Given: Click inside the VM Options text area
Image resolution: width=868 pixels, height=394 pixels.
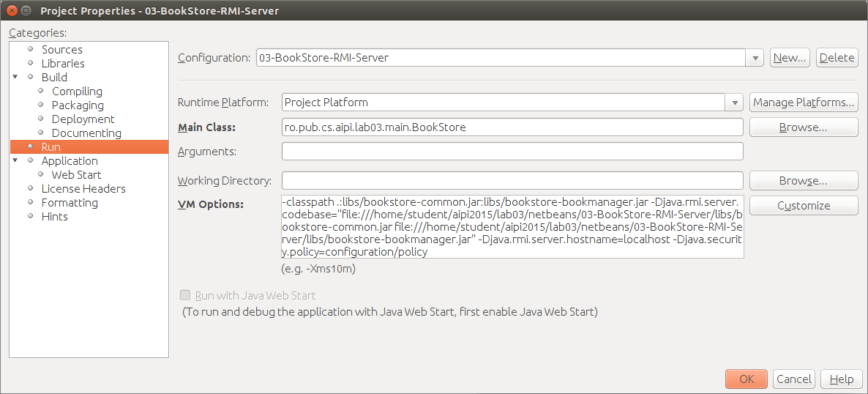Looking at the screenshot, I should point(512,226).
